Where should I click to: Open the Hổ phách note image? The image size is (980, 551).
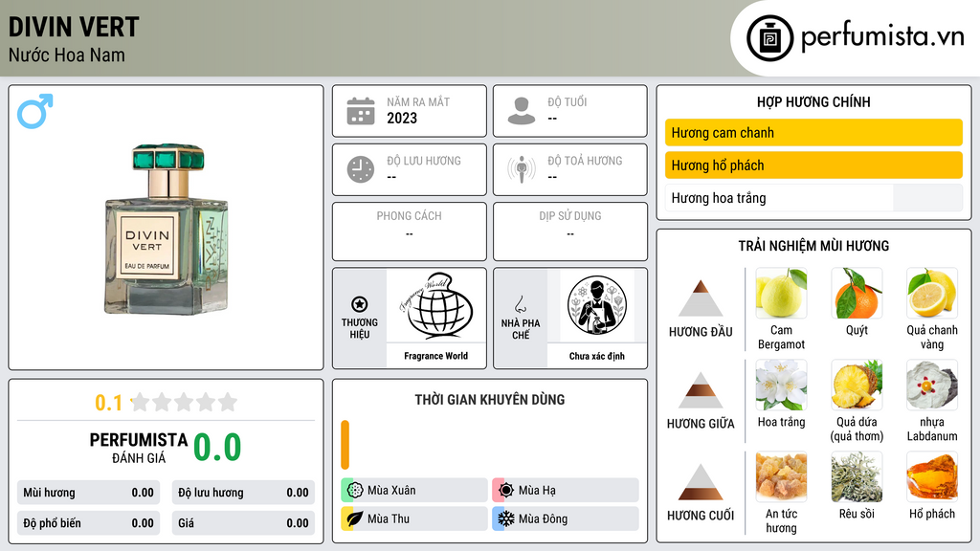[932, 476]
